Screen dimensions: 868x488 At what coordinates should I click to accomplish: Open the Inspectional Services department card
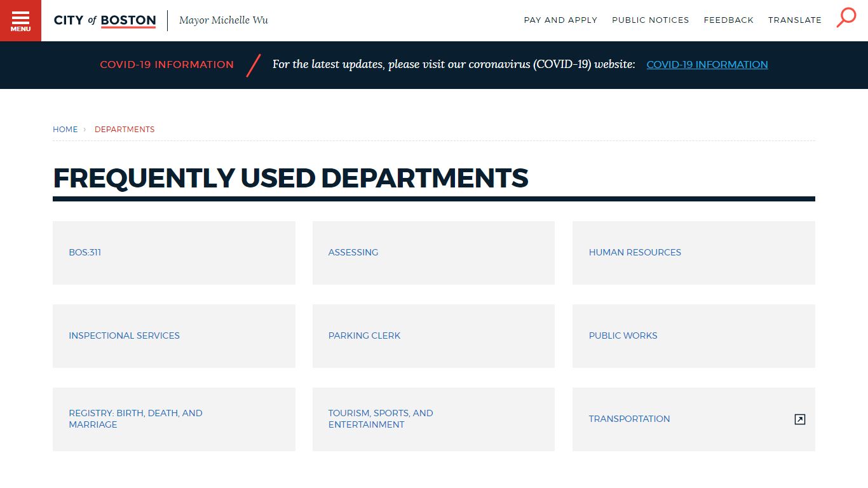(174, 336)
